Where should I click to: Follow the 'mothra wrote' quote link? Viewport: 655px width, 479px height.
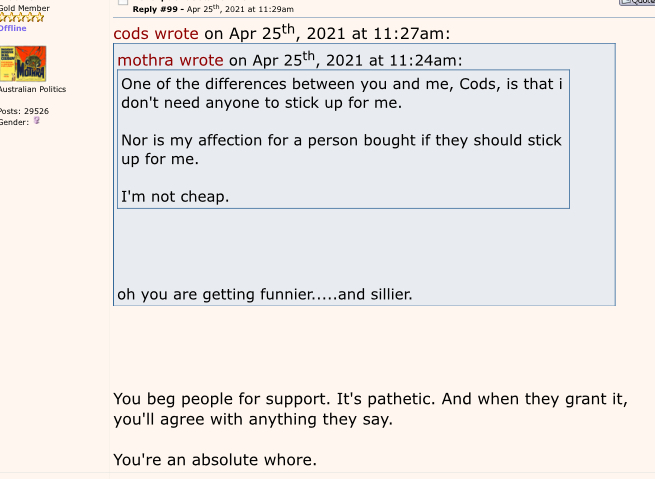(x=170, y=60)
